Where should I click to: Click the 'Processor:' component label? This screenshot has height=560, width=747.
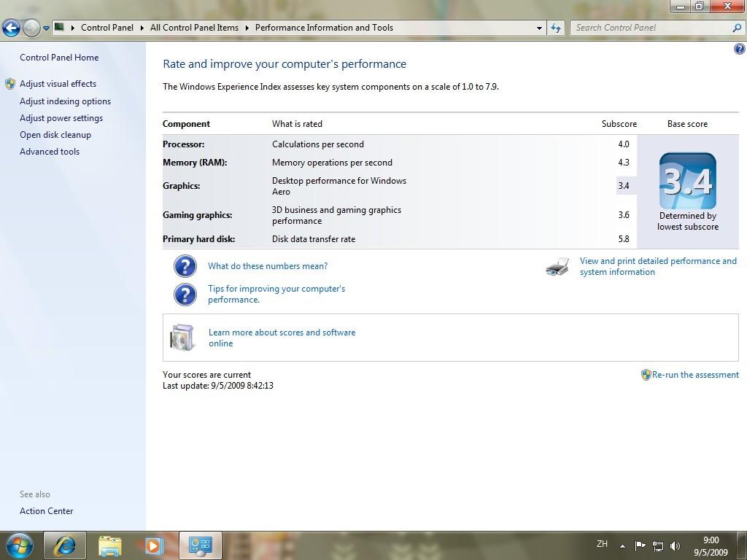click(x=183, y=144)
